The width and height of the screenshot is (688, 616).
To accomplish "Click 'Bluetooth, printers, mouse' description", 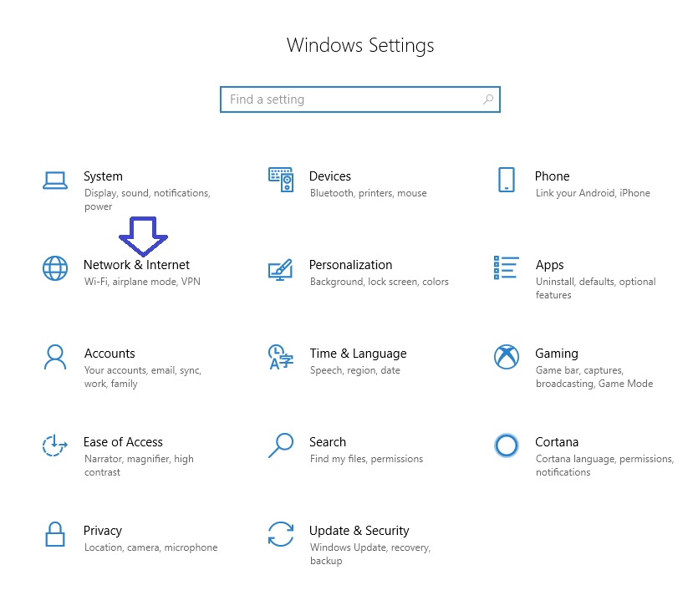I will (x=368, y=193).
